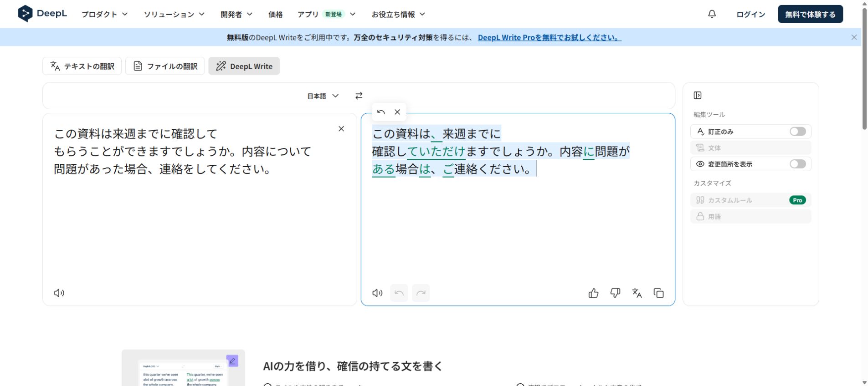868x386 pixels.
Task: Revert the change in the floating popup
Action: [x=381, y=112]
